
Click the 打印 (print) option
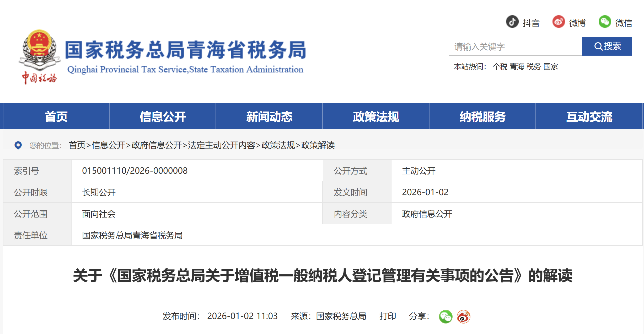pos(387,316)
